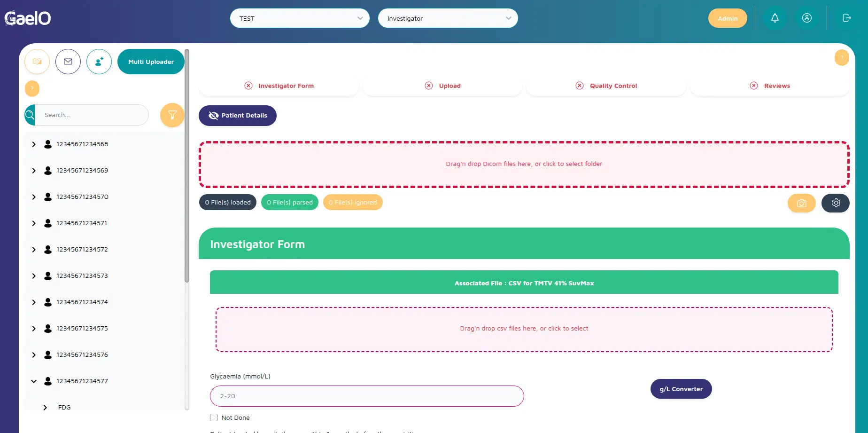Click the logout icon
868x433 pixels.
click(847, 18)
